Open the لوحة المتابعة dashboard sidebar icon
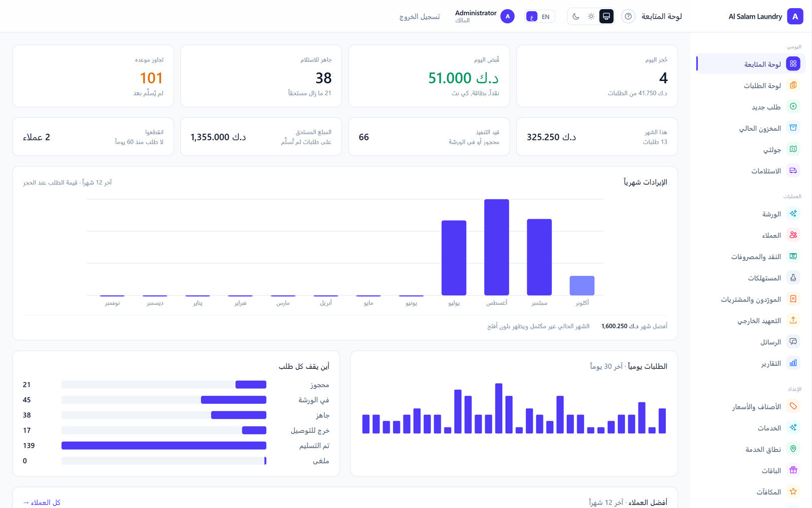Viewport: 812px width, 508px height. tap(793, 63)
